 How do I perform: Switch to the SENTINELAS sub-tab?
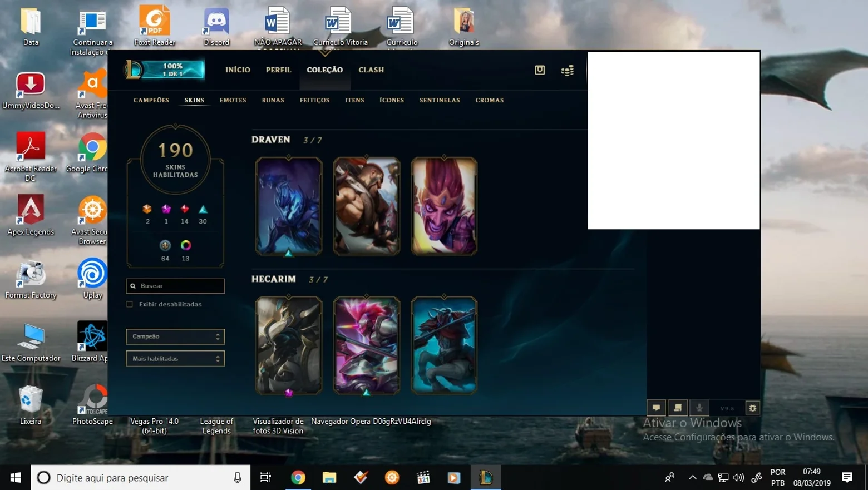(440, 100)
